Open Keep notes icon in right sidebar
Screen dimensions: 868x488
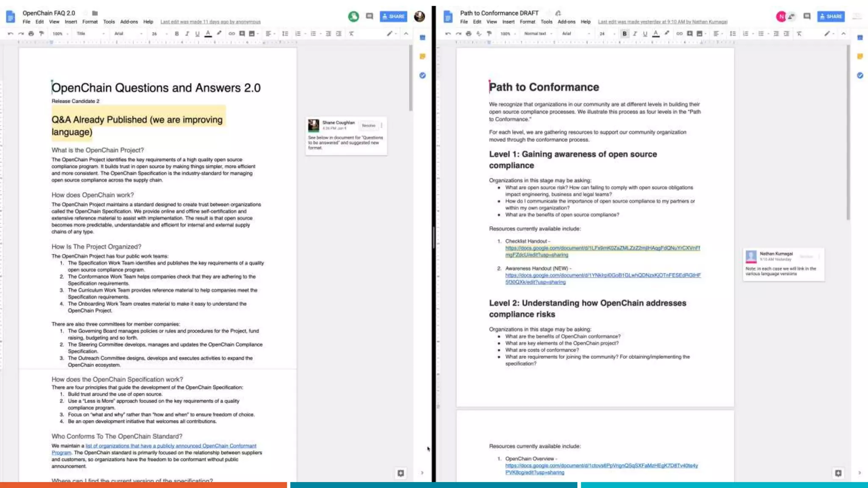pyautogui.click(x=860, y=56)
